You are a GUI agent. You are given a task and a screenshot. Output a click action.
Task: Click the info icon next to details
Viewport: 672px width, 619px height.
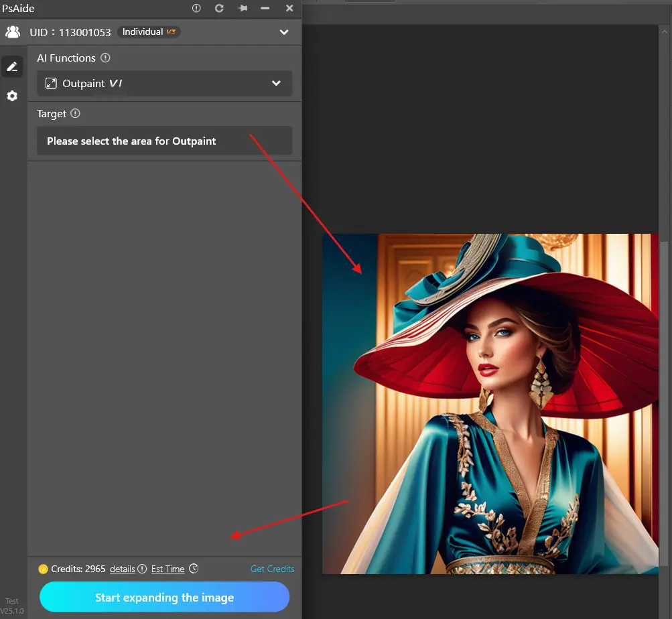pyautogui.click(x=141, y=569)
